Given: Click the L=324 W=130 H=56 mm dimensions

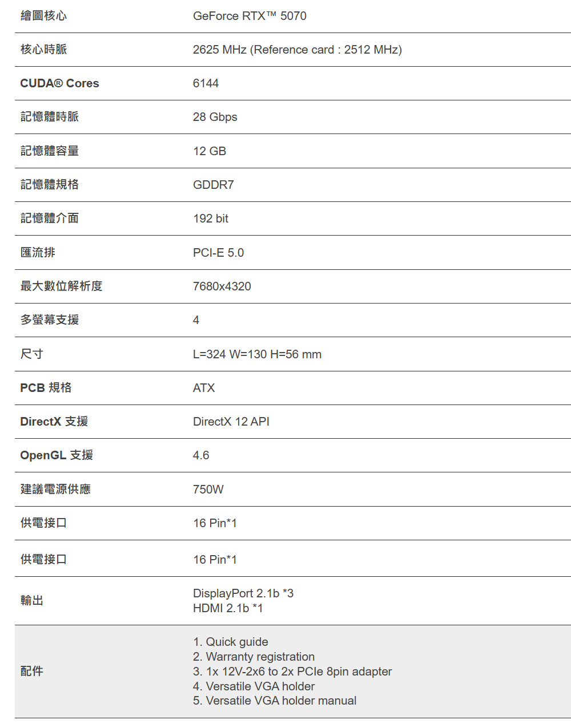Looking at the screenshot, I should tap(257, 354).
